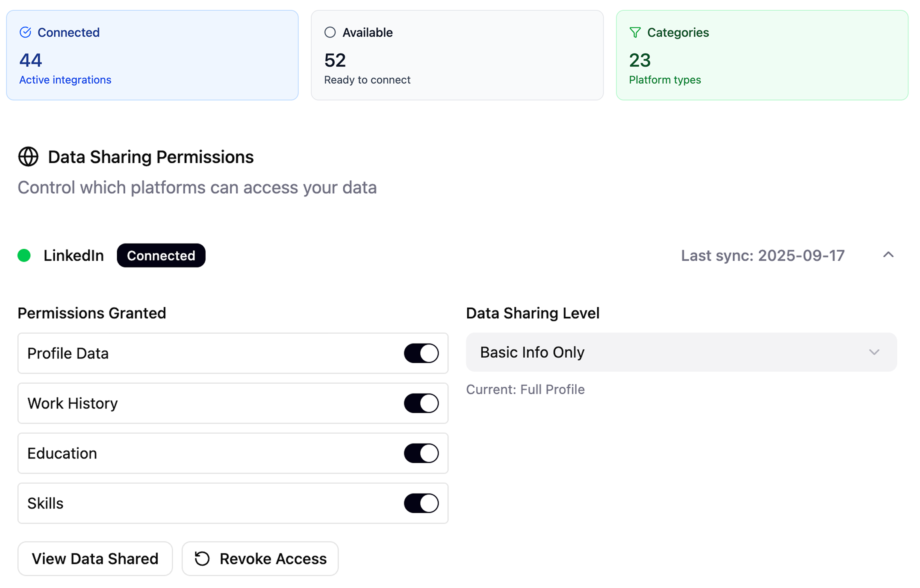The image size is (920, 588).
Task: Select the Available 52 ready to connect card
Action: pos(457,56)
